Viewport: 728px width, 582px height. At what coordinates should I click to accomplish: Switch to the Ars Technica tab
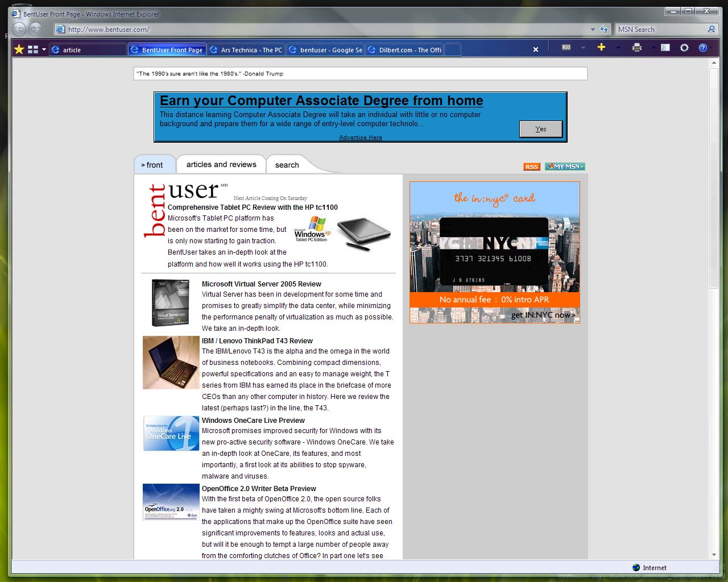tap(246, 49)
